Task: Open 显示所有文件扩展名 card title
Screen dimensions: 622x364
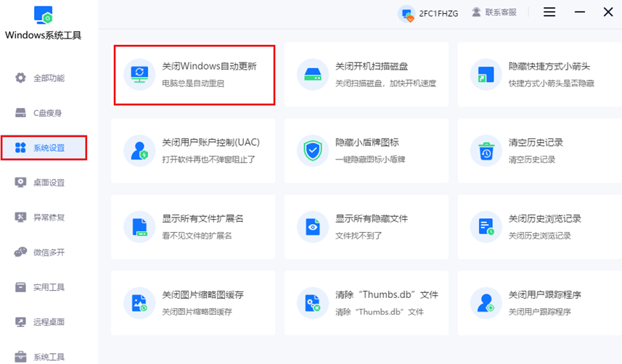Action: pyautogui.click(x=202, y=218)
